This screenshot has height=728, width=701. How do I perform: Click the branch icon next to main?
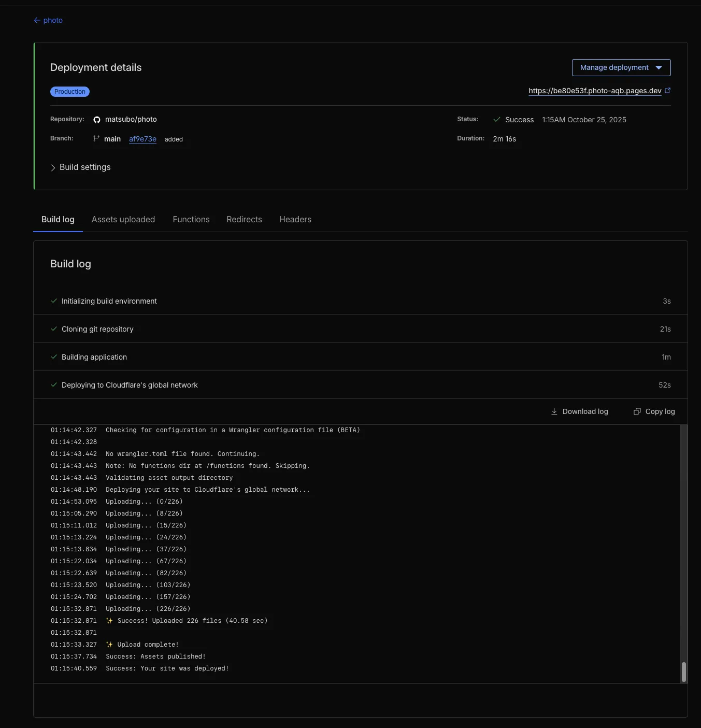click(x=96, y=138)
